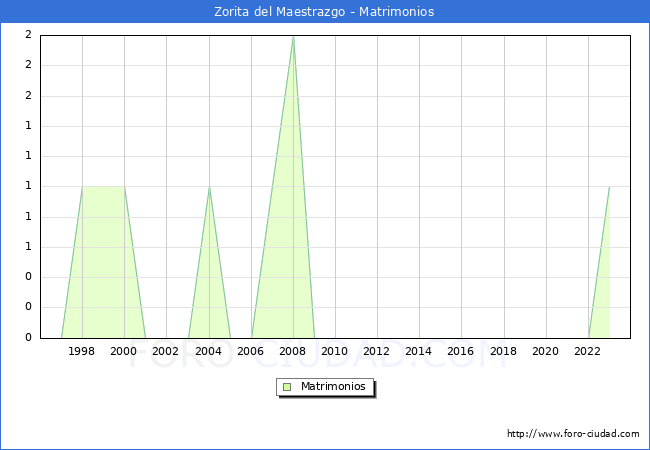This screenshot has height=450, width=650.
Task: Click the 2023 data point at right edge
Action: coord(609,187)
